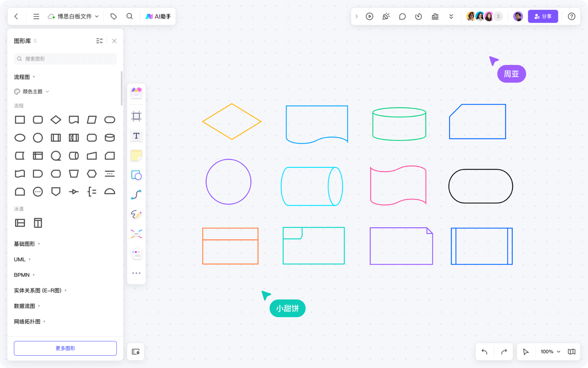Select the pen drawing tool
Screen dimensions: 588x368
[x=136, y=214]
